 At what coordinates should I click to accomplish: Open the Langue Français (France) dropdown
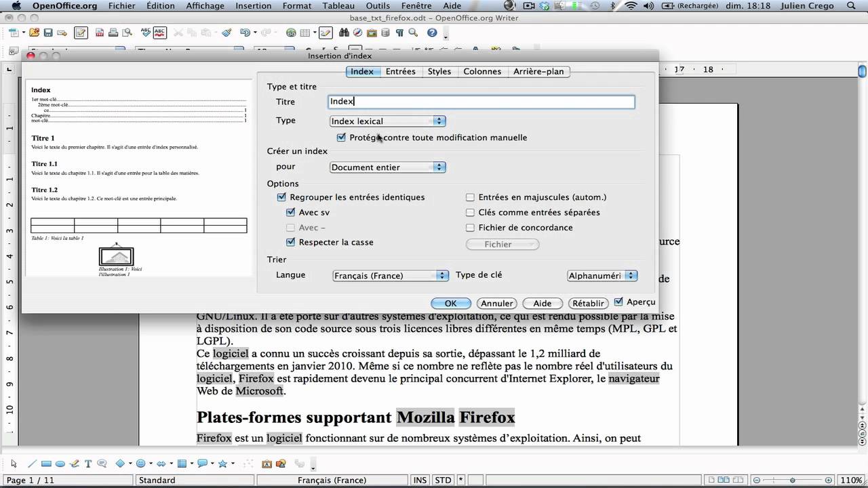click(390, 276)
